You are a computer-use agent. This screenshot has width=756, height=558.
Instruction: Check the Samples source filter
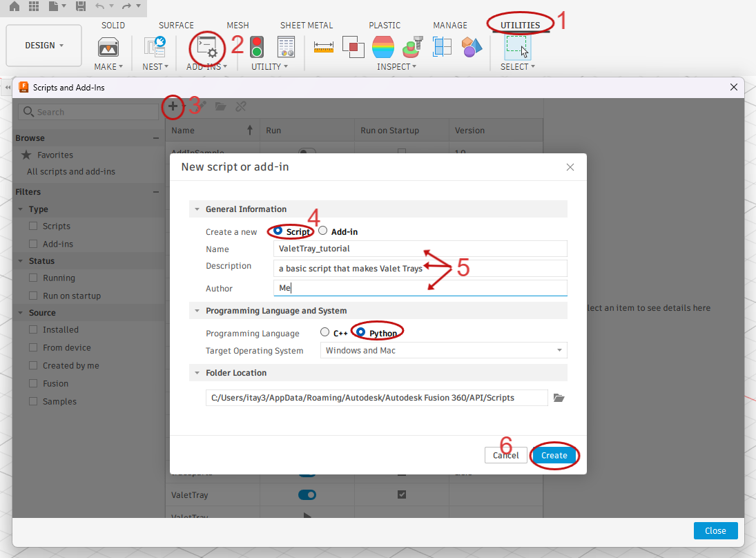click(x=33, y=401)
